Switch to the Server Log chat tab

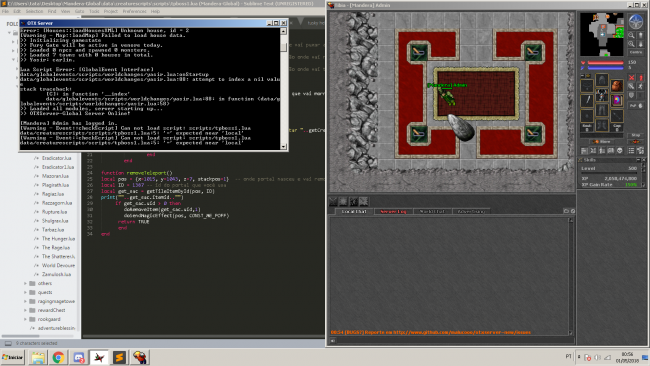pos(393,211)
